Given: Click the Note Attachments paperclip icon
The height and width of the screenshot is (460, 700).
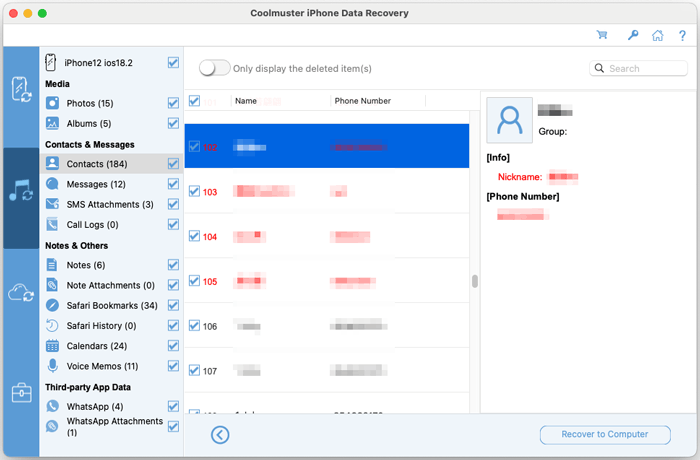Looking at the screenshot, I should tap(52, 285).
